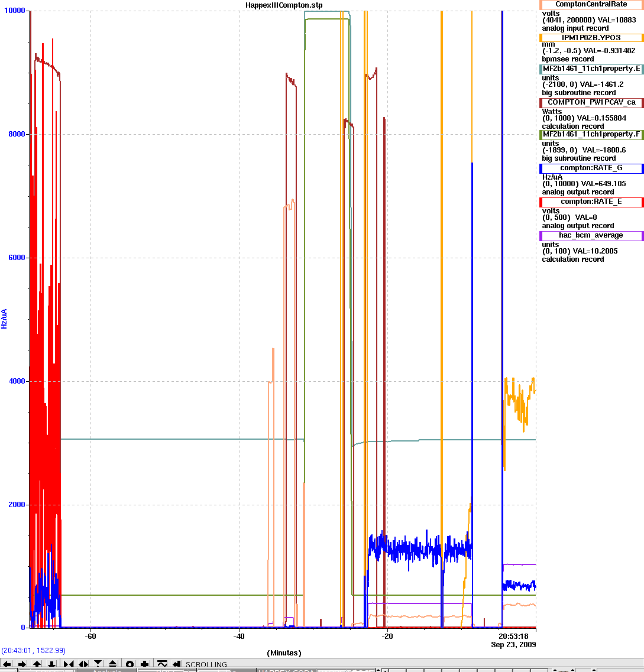Click the (Minutes) X-axis label
Image resolution: width=644 pixels, height=672 pixels.
tap(284, 653)
